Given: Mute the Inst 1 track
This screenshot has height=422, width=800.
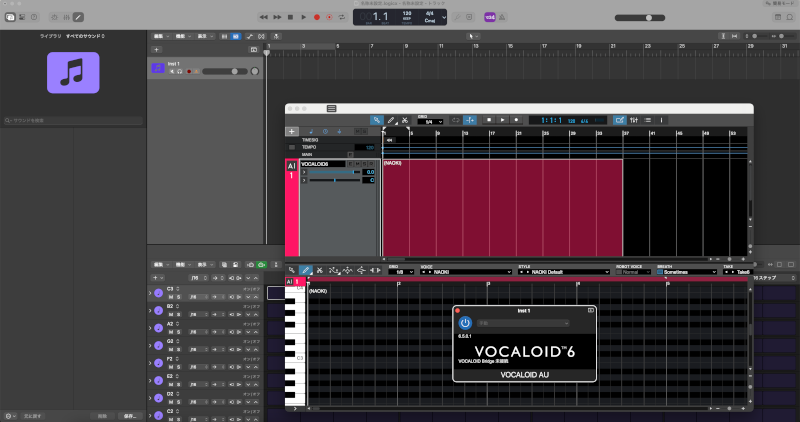Looking at the screenshot, I should [172, 71].
